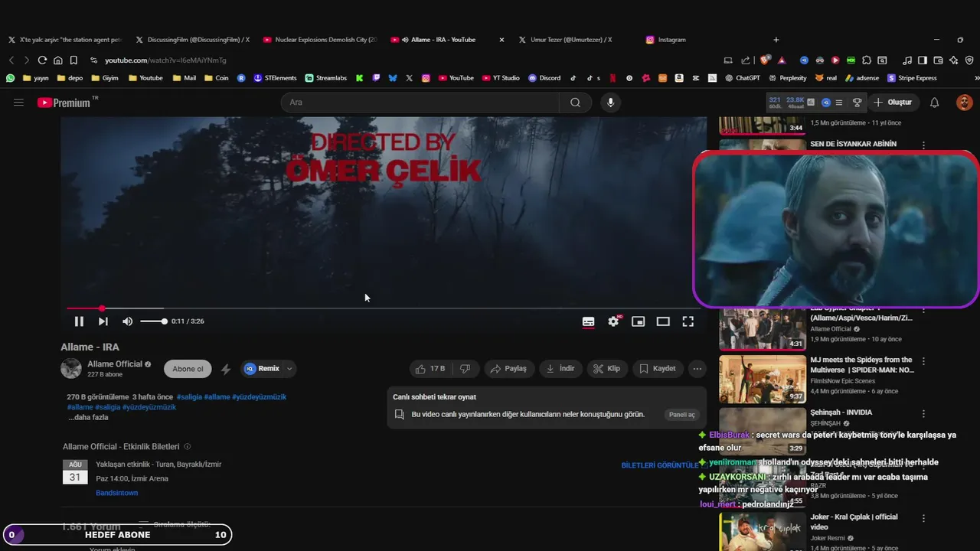The width and height of the screenshot is (980, 551).
Task: Focus the YouTube search field
Action: (x=420, y=103)
